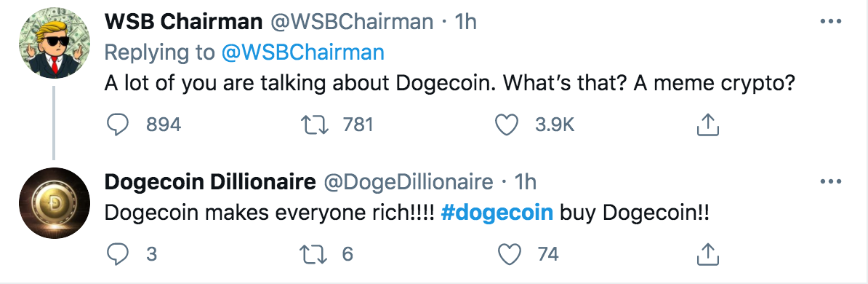
Task: Reply to Dogecoin Dillionaire's tweet
Action: [x=117, y=254]
